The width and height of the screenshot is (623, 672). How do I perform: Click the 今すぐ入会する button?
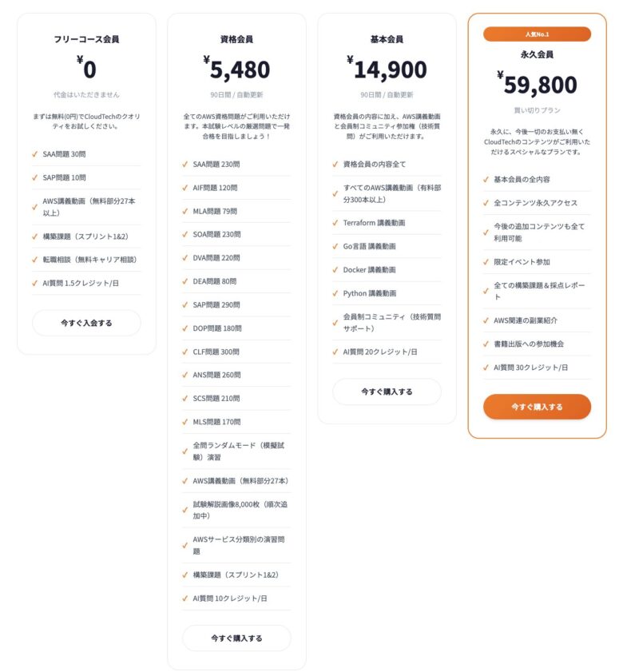[x=86, y=323]
